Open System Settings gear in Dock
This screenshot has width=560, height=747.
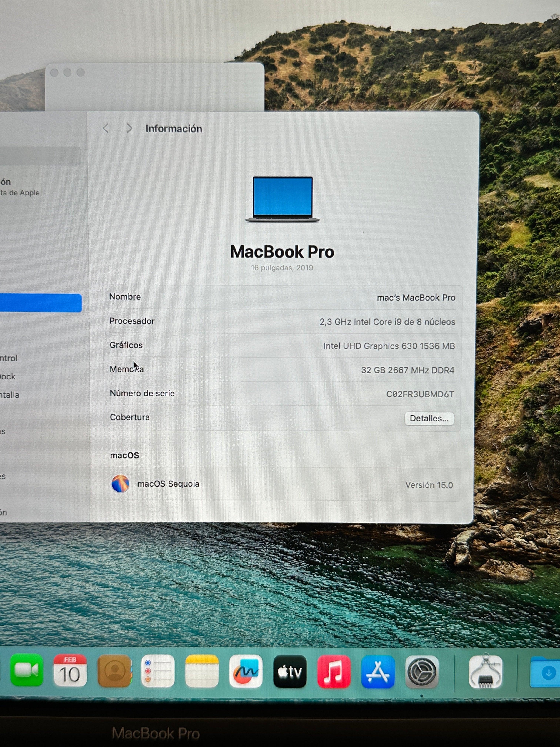[422, 672]
